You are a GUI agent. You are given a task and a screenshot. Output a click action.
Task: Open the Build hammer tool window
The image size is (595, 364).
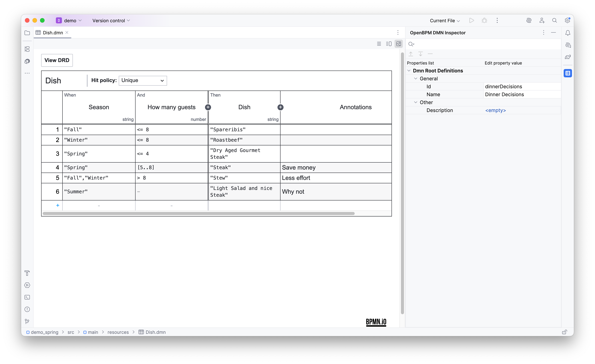coord(27,273)
